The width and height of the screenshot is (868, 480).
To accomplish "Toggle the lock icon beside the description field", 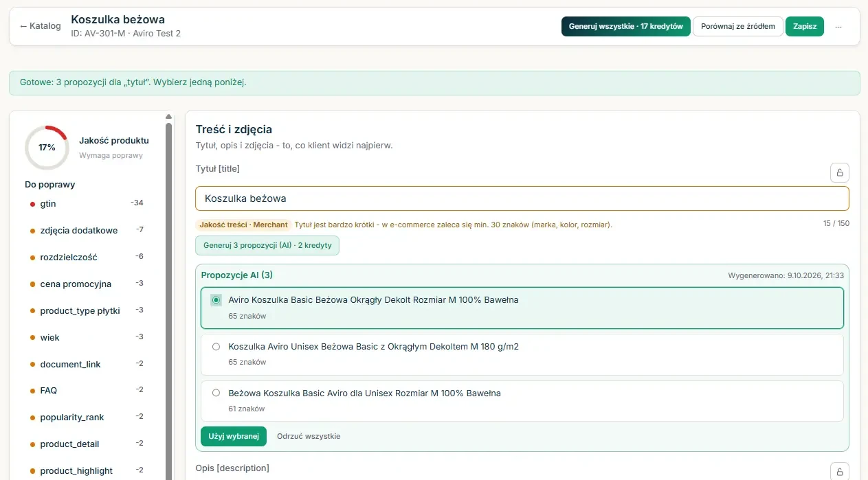I will 840,472.
